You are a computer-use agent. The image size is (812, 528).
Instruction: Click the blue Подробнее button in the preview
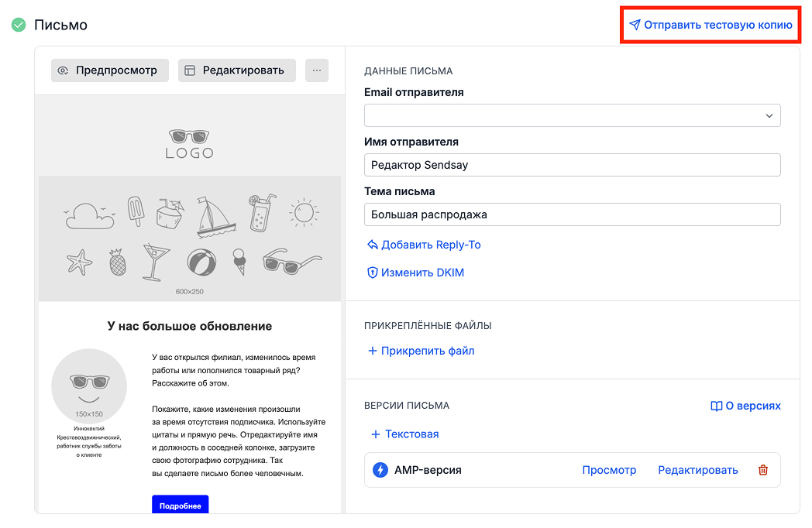180,506
